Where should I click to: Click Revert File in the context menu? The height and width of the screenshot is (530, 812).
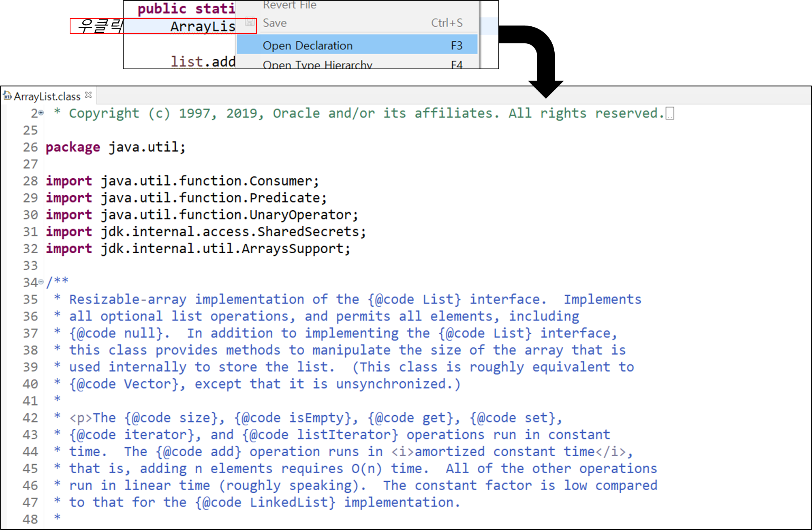pyautogui.click(x=357, y=5)
